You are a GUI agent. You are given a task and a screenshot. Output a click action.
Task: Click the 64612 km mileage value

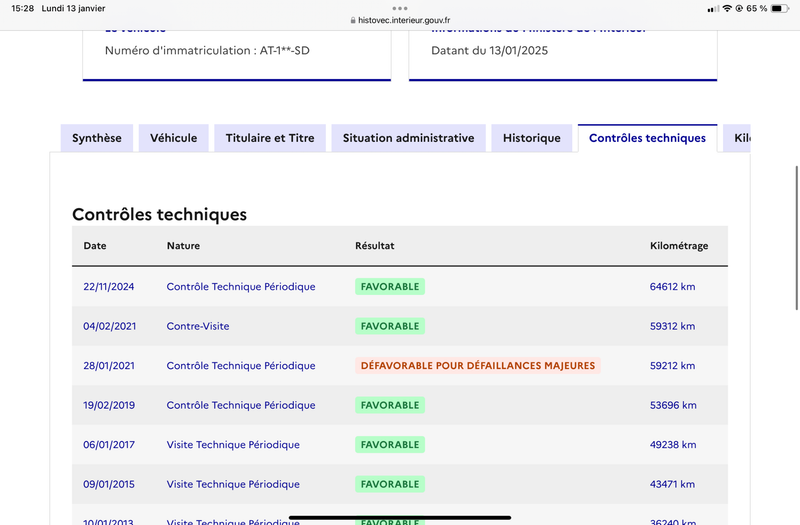pos(672,287)
